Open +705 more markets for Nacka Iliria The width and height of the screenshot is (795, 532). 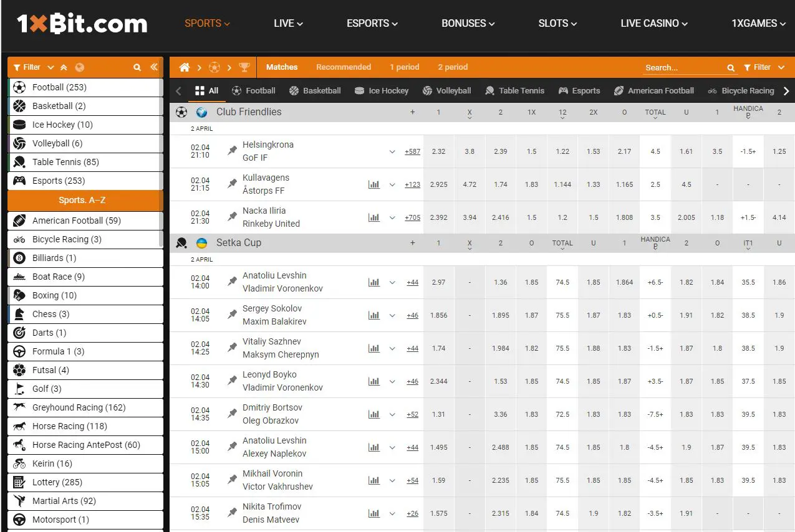(x=412, y=217)
